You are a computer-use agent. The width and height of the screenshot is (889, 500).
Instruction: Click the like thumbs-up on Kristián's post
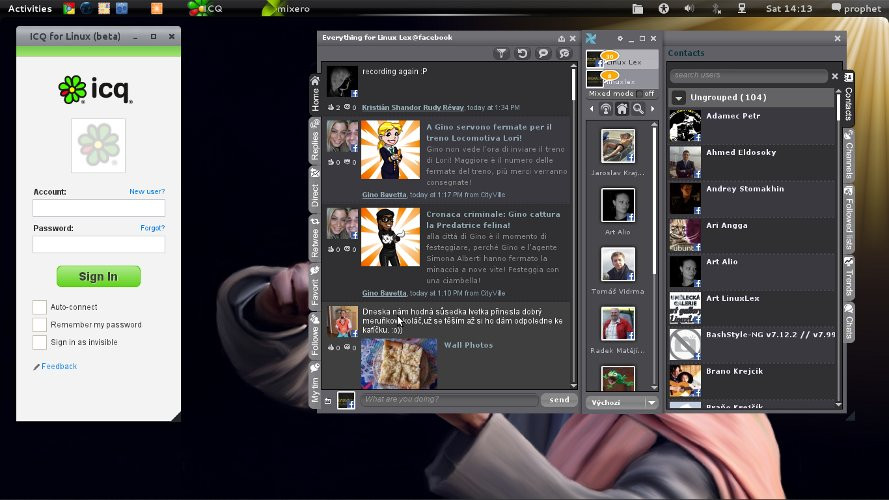pos(331,107)
